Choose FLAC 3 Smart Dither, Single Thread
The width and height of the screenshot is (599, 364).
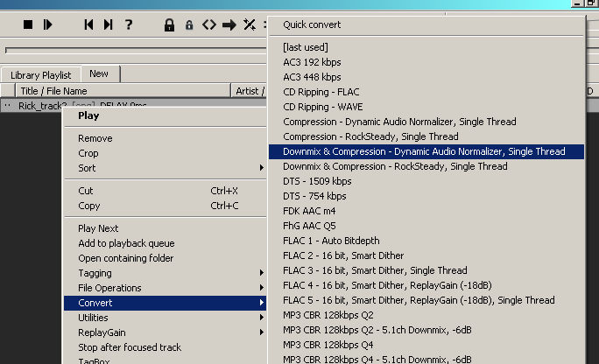pos(426,270)
